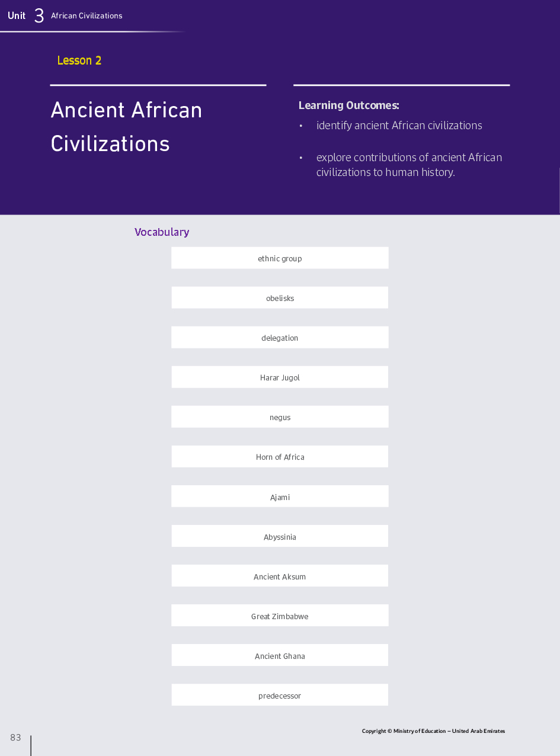Click the 'Lesson 2' yellow label
This screenshot has height=756, width=560.
[79, 60]
